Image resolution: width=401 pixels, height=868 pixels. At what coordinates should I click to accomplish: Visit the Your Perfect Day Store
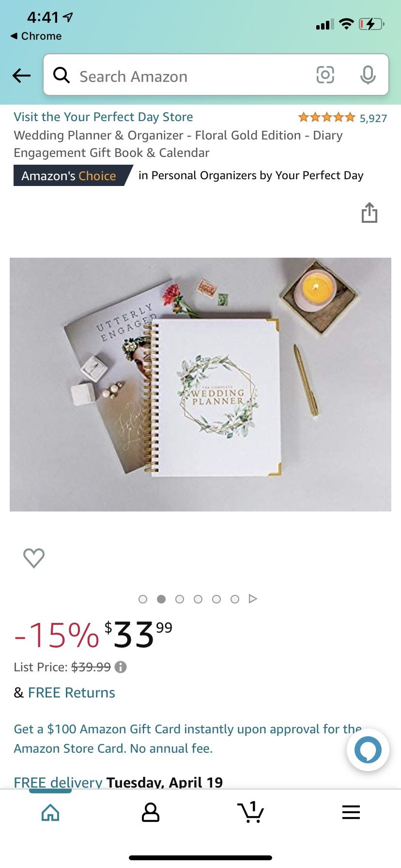pyautogui.click(x=103, y=117)
